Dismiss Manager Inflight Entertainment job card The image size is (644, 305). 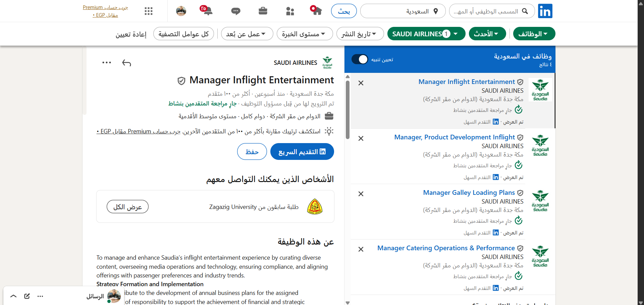[x=361, y=83]
